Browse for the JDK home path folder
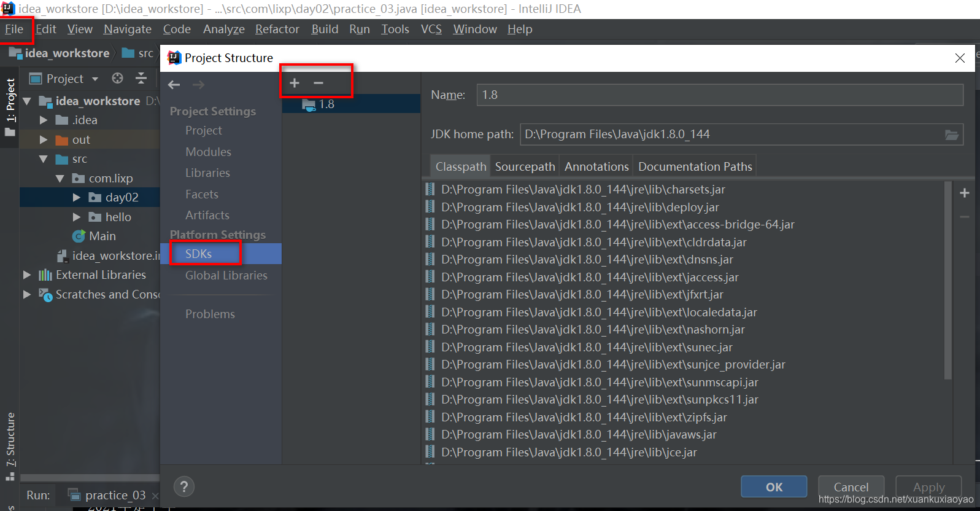The width and height of the screenshot is (980, 511). click(952, 135)
